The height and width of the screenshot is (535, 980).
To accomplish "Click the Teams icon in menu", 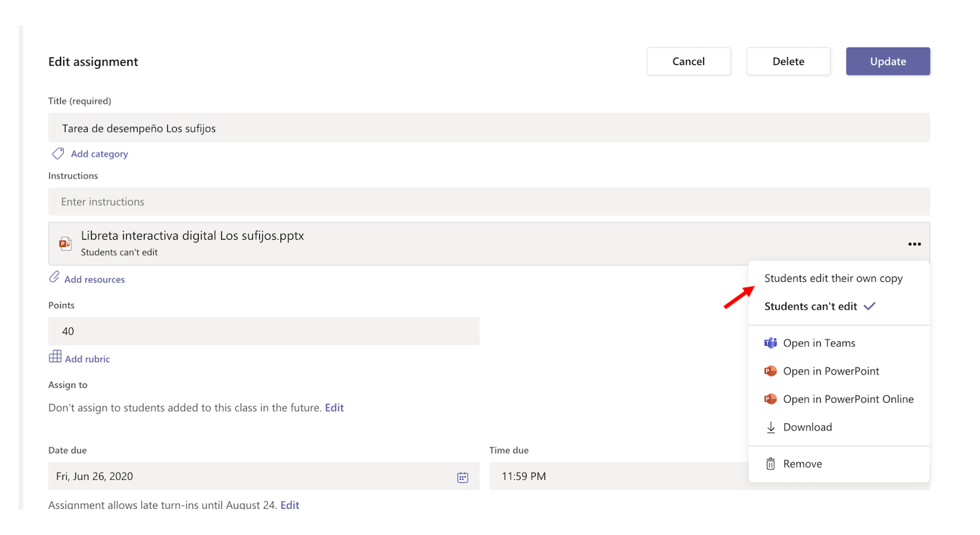I will [x=771, y=343].
